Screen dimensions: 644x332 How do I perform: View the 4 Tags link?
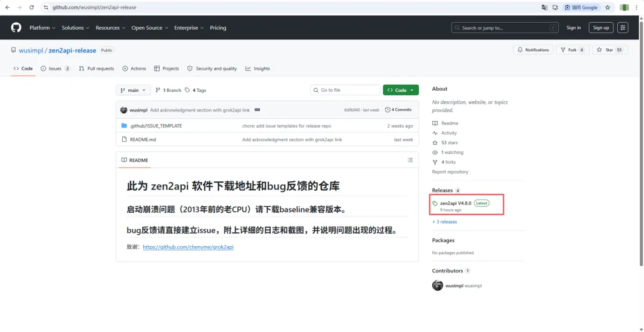[196, 90]
